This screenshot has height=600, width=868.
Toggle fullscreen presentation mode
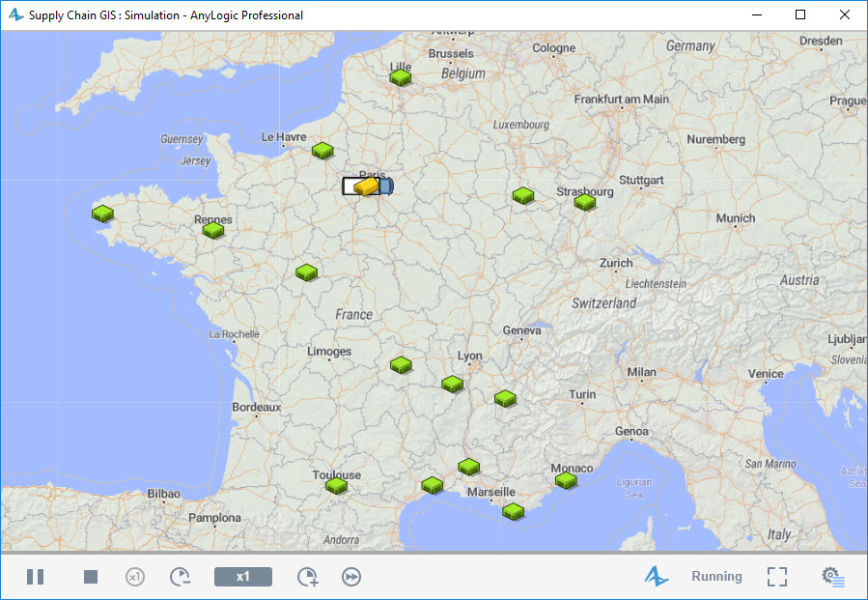point(776,576)
